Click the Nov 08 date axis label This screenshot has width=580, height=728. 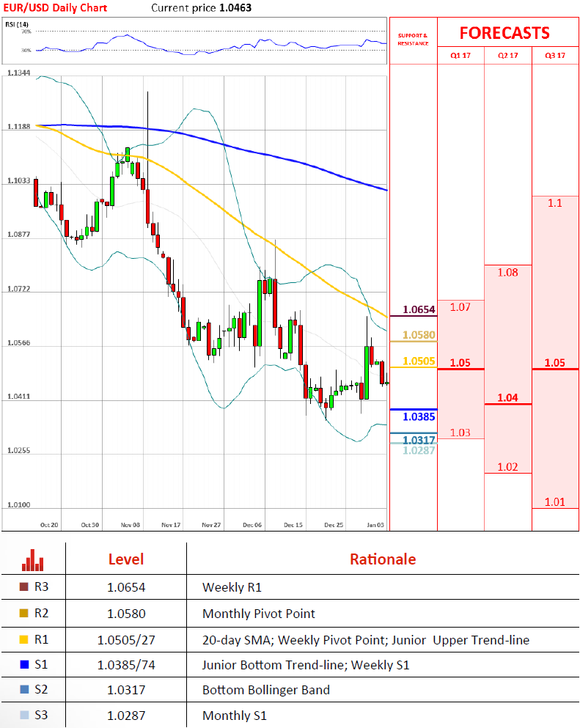(x=131, y=525)
